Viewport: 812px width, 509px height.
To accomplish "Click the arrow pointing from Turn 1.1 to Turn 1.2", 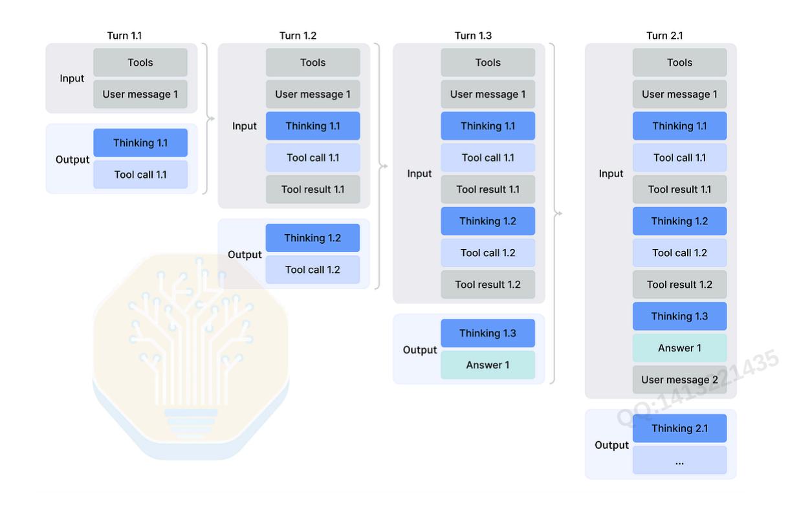I will point(210,118).
